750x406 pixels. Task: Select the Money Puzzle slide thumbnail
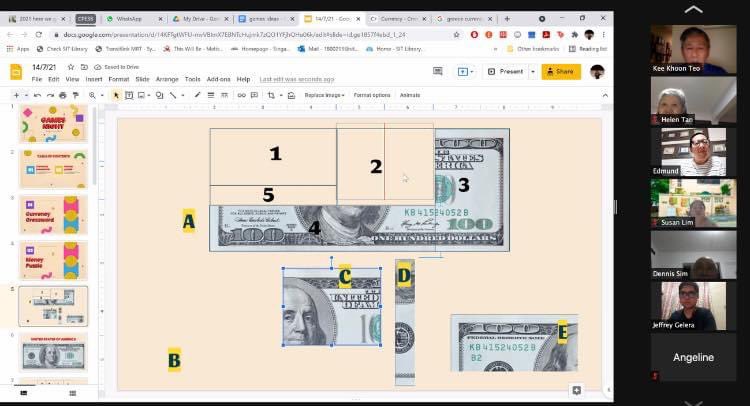coord(53,261)
